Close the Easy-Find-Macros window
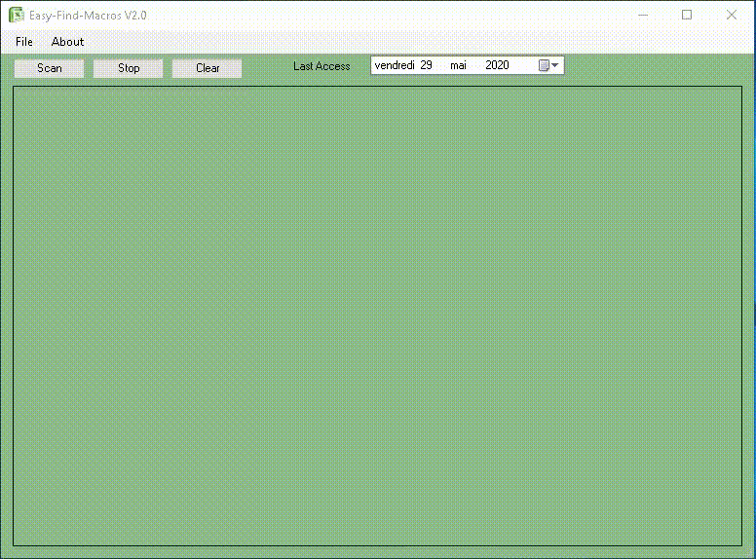Screen dimensions: 756x559 click(732, 15)
